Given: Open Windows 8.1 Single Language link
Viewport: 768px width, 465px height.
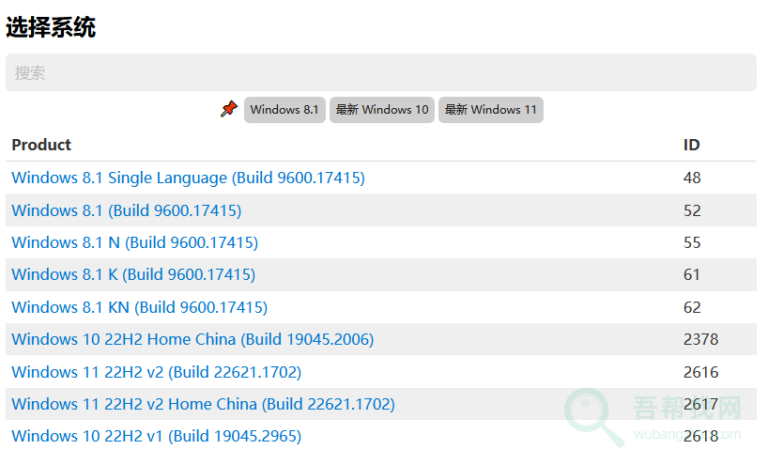Looking at the screenshot, I should tap(188, 178).
